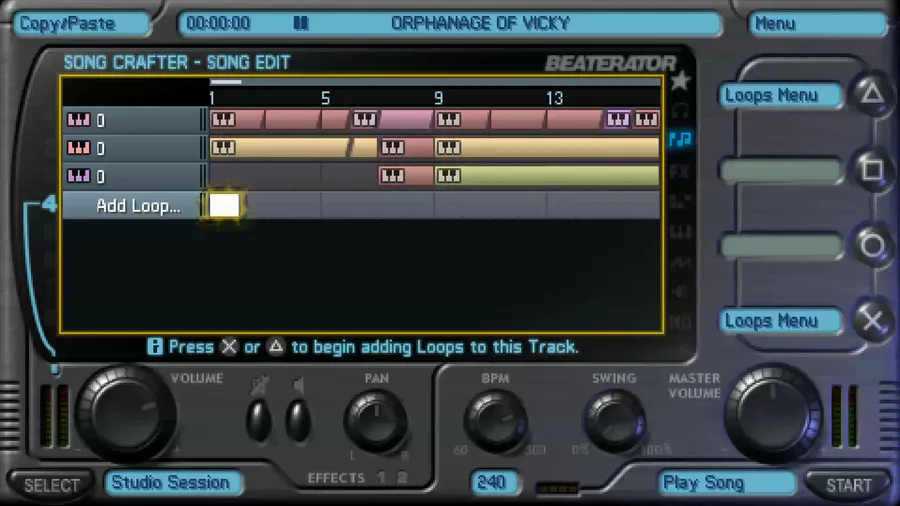Toggle Effects slot 2
This screenshot has width=900, height=506.
point(402,477)
